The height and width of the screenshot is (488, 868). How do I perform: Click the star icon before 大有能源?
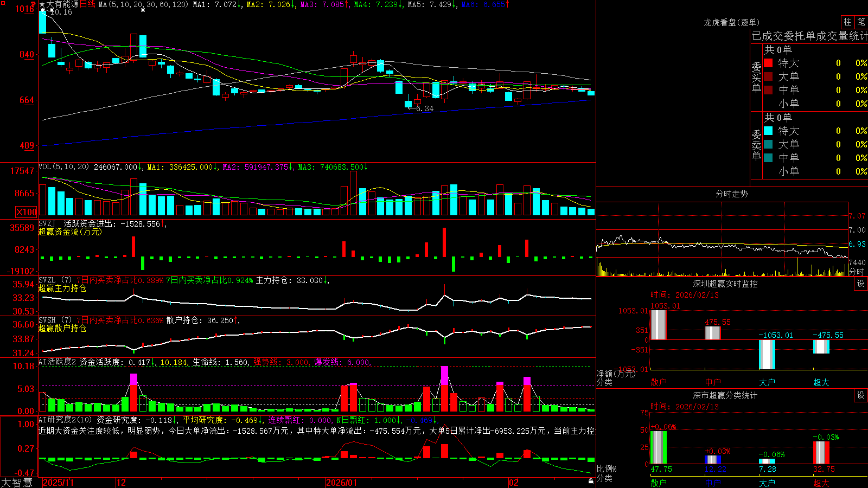[42, 4]
